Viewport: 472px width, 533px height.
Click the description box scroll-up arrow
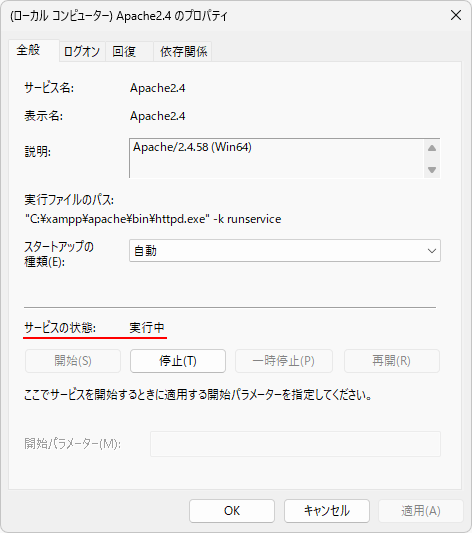[x=432, y=148]
